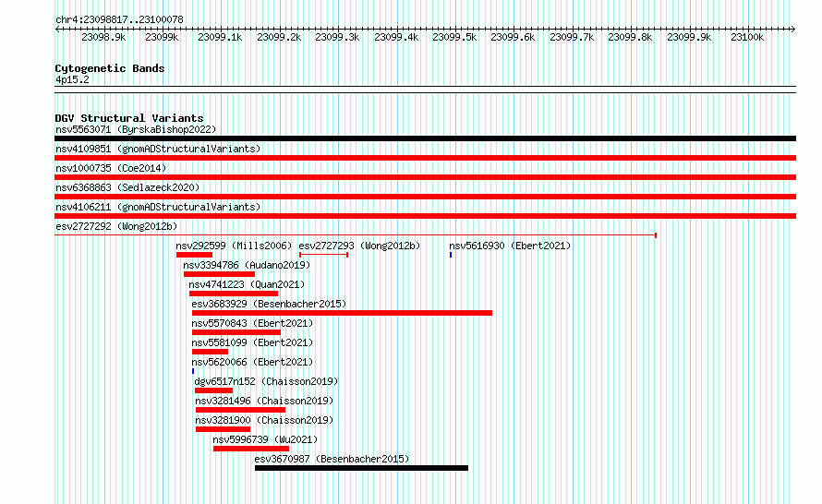Click nsv5570843 (Ebert2021) label
822x504 pixels.
[x=252, y=323]
